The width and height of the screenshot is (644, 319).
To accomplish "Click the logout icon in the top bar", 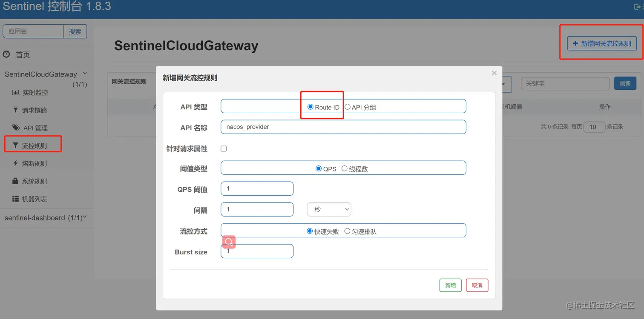I will [638, 7].
